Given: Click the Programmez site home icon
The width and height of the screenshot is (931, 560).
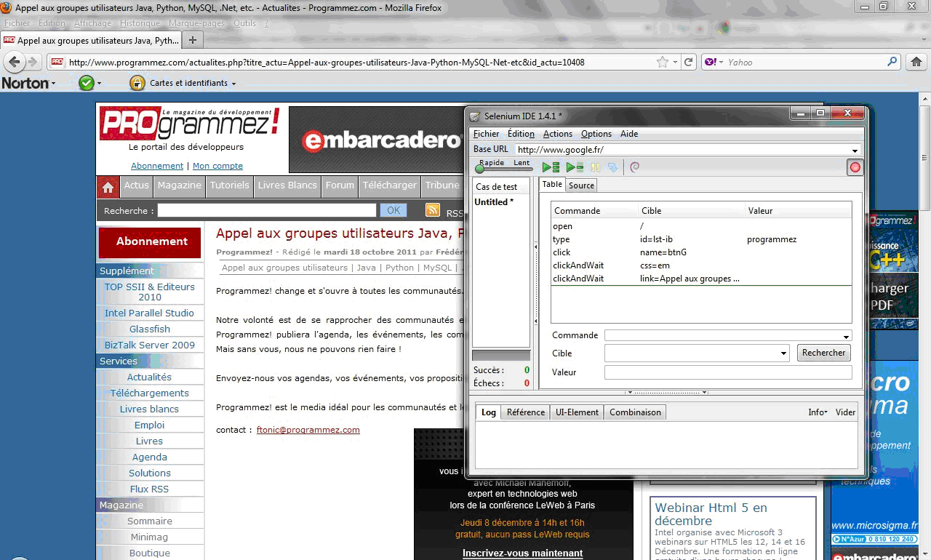Looking at the screenshot, I should pyautogui.click(x=108, y=187).
